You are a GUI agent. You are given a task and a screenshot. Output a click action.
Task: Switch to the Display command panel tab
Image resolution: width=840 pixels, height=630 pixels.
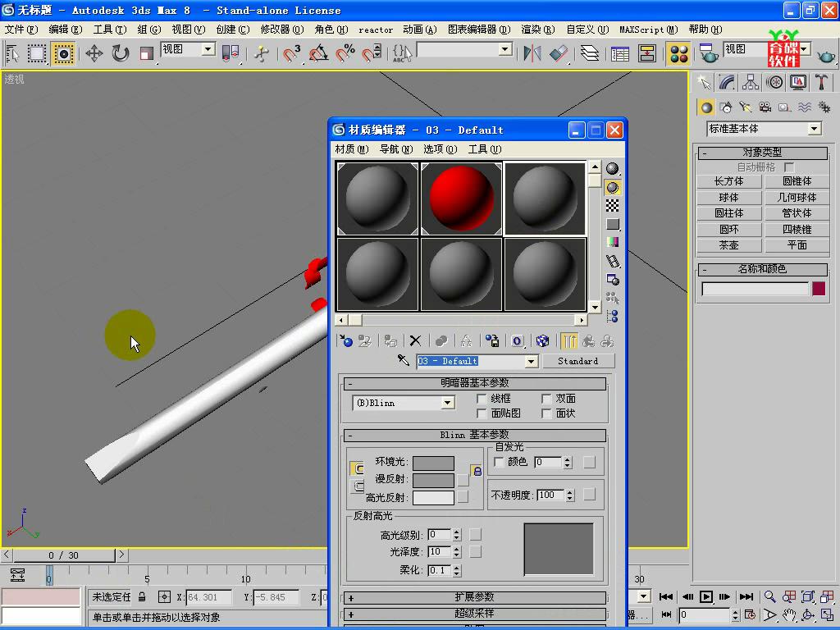[798, 82]
